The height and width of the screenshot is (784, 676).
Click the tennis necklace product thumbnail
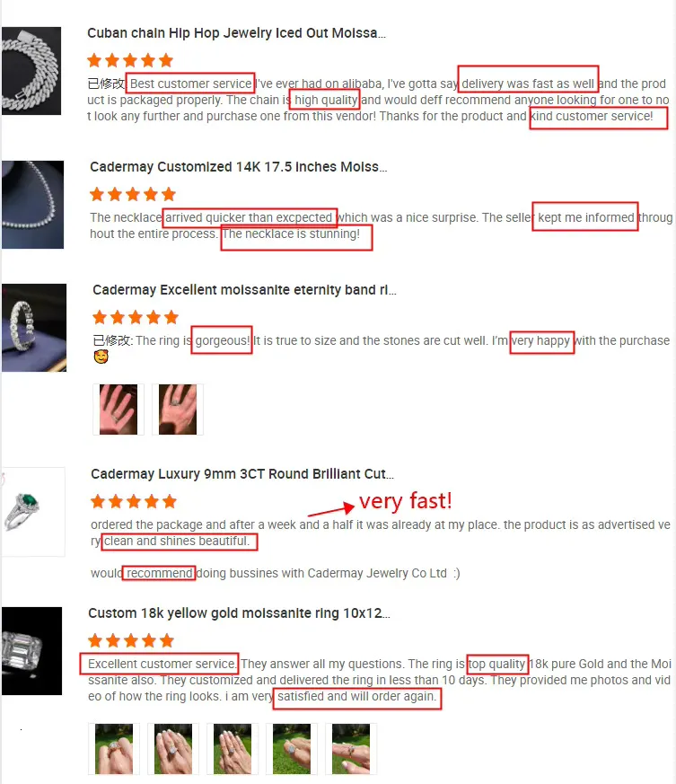pyautogui.click(x=32, y=205)
